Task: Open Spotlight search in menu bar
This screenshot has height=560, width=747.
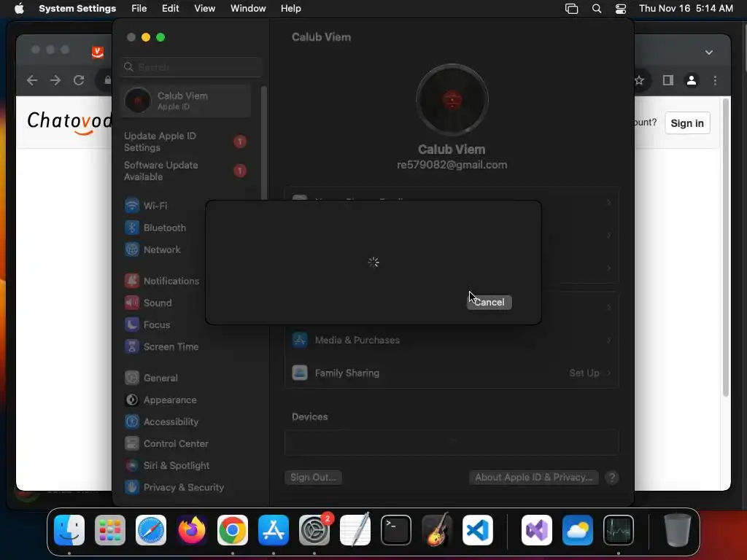Action: [x=597, y=9]
